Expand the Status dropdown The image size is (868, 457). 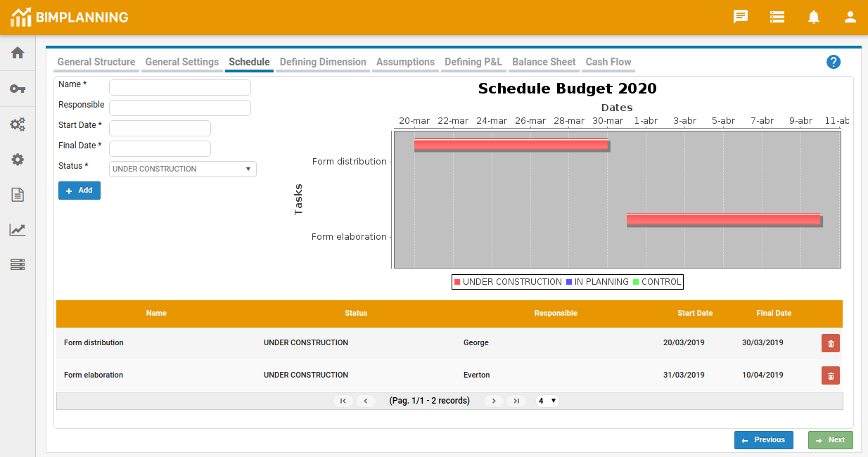click(183, 169)
